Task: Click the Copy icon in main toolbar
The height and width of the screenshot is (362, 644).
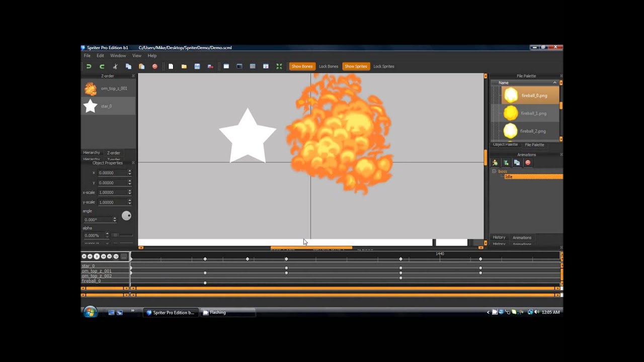Action: (x=128, y=66)
